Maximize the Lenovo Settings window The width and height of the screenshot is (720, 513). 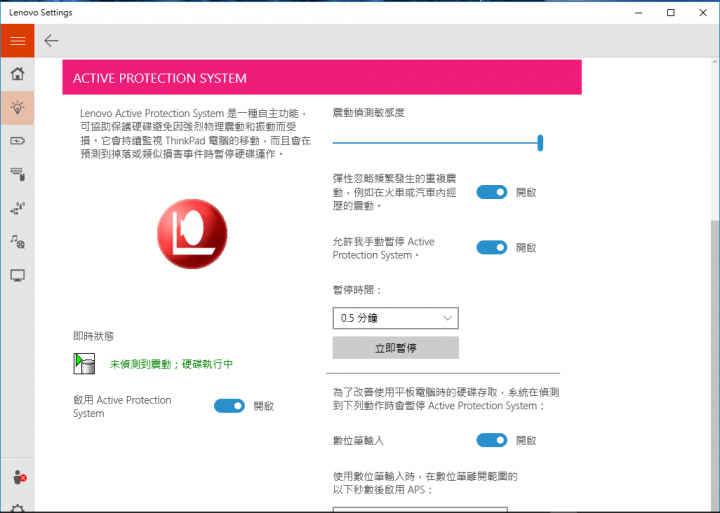click(670, 12)
